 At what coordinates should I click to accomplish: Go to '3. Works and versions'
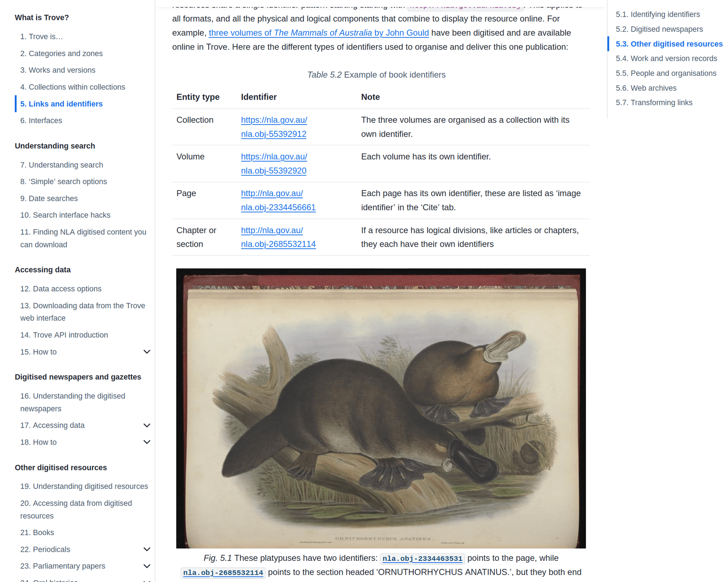point(58,70)
